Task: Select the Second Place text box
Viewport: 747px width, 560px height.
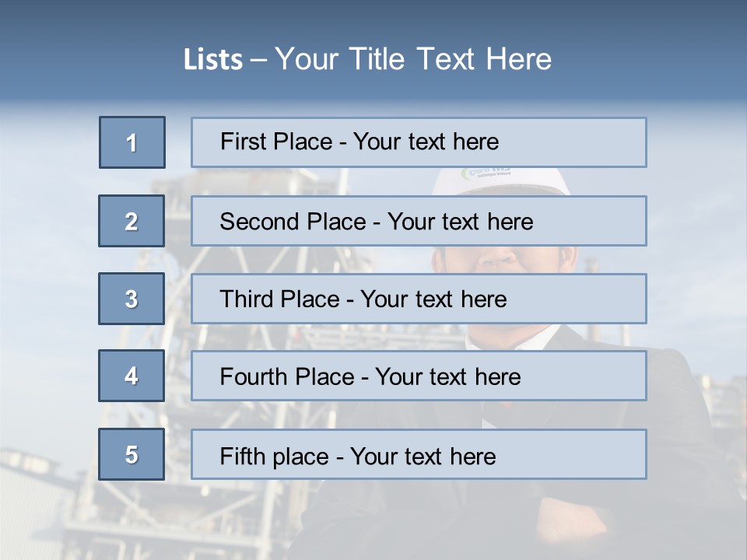Action: 419,221
